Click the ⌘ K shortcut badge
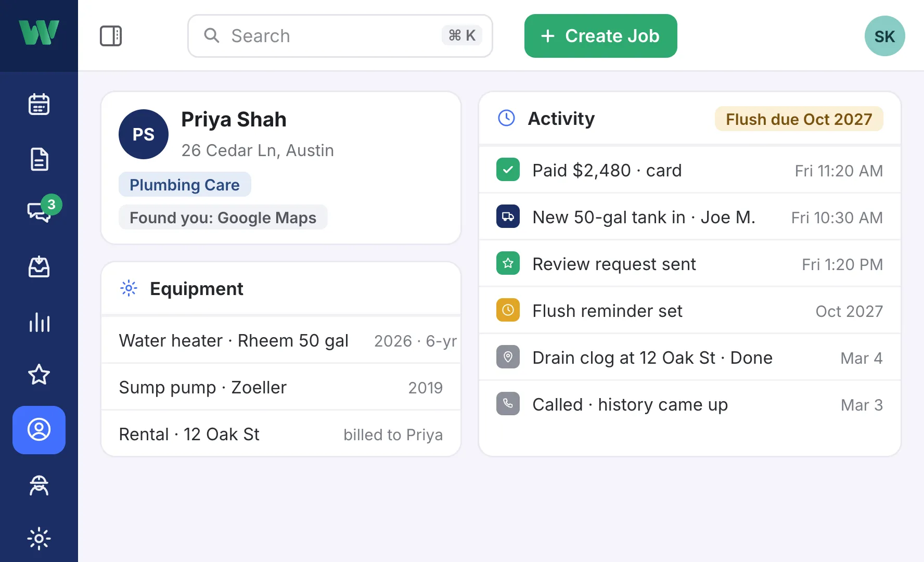Screen dimensions: 924x562 tap(462, 35)
